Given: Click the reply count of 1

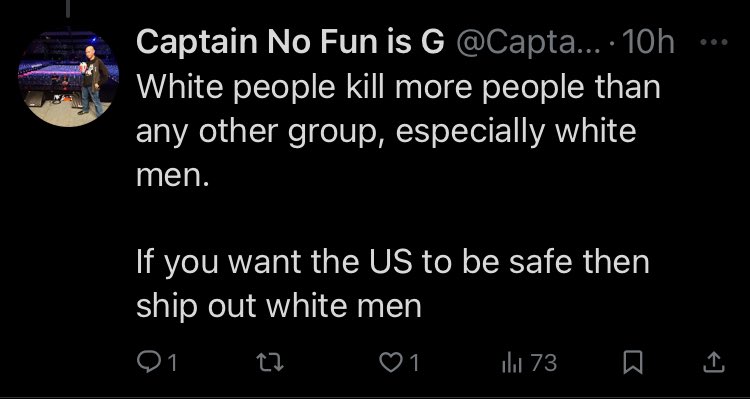Looking at the screenshot, I should (x=173, y=363).
